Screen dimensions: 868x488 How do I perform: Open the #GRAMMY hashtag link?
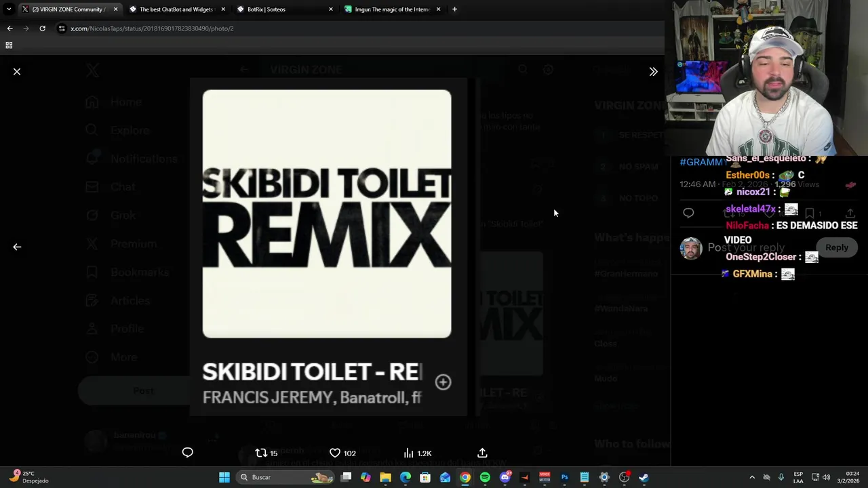pyautogui.click(x=703, y=162)
